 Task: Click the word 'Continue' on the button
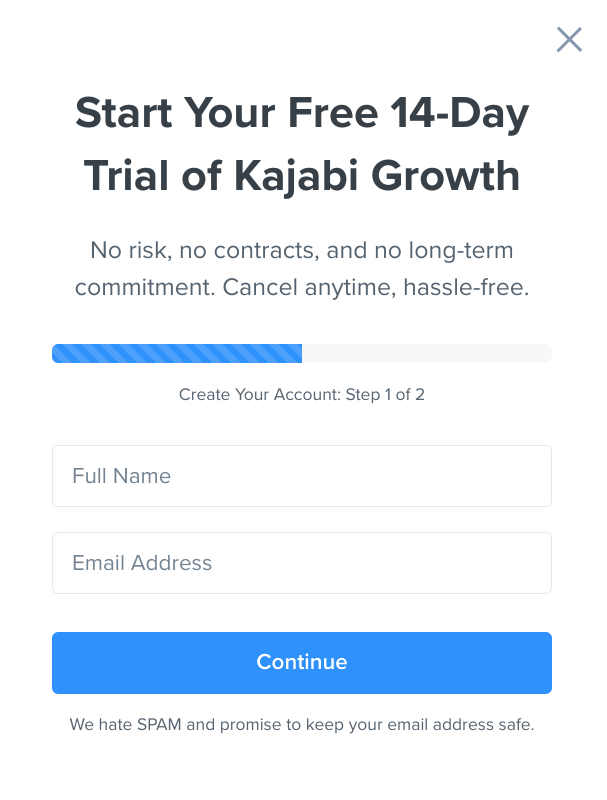pos(301,662)
